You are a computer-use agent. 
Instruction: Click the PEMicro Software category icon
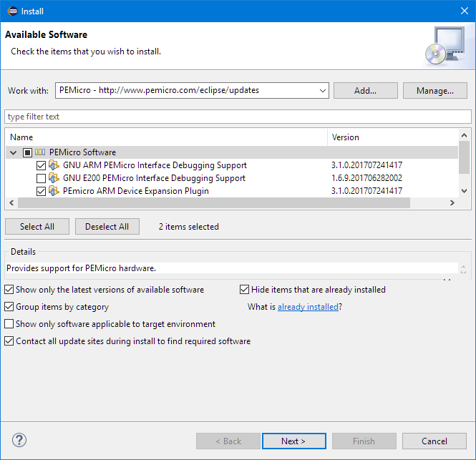click(41, 152)
